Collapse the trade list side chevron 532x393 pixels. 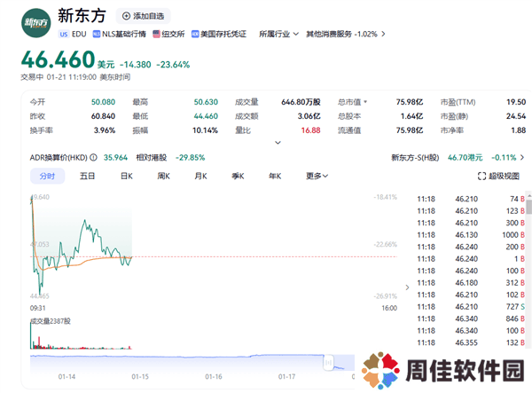point(407,287)
